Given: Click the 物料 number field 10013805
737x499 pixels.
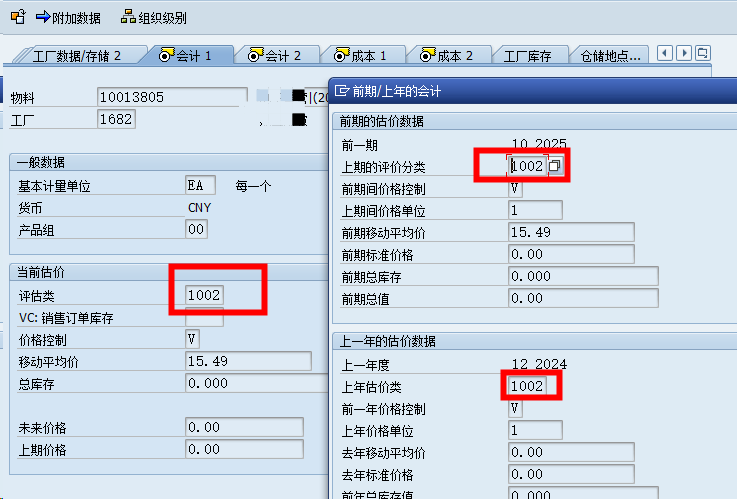Looking at the screenshot, I should click(x=172, y=97).
